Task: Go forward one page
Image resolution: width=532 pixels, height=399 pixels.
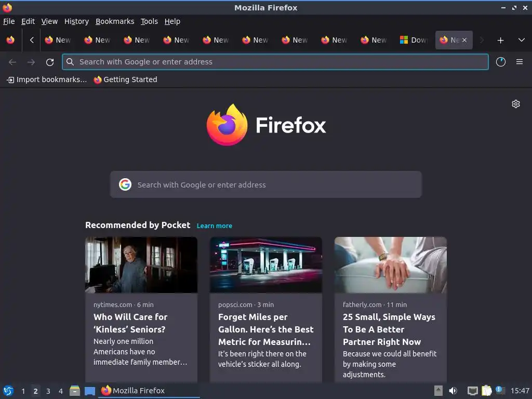Action: click(x=31, y=62)
